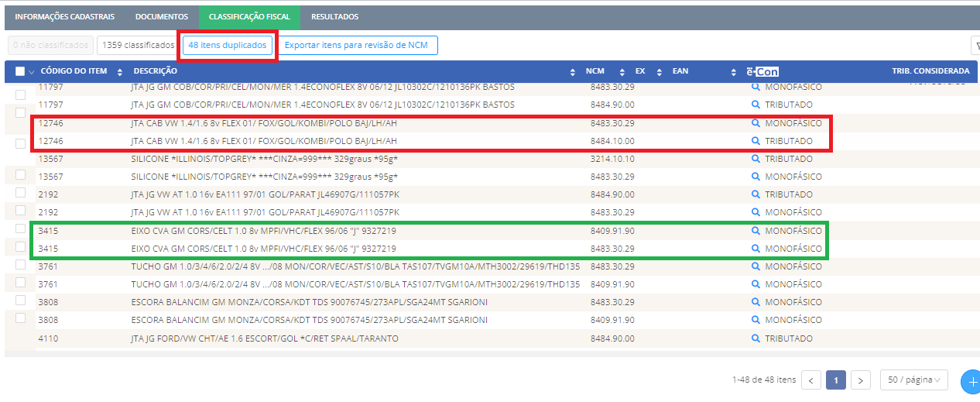Sort by EAN column arrows

(733, 72)
